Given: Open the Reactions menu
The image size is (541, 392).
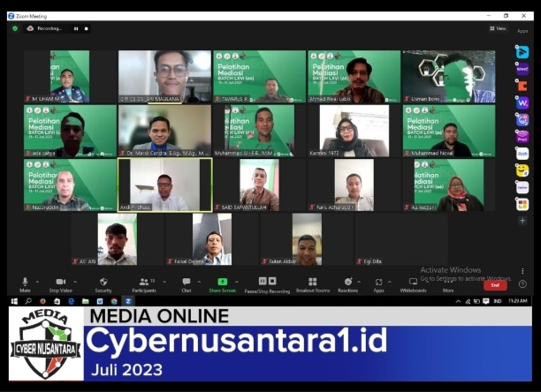Looking at the screenshot, I should (347, 284).
